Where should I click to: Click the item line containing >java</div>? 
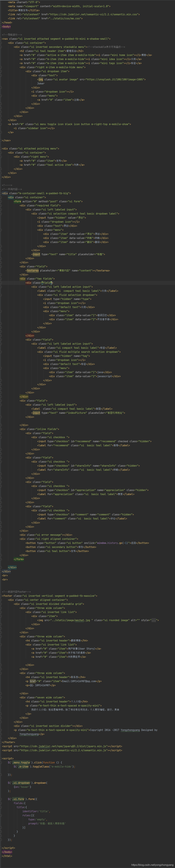pyautogui.click(x=80, y=372)
